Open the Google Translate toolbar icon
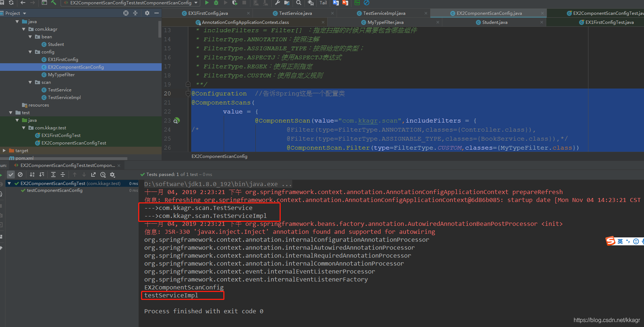Screen dimensions: 644x327 point(336,3)
